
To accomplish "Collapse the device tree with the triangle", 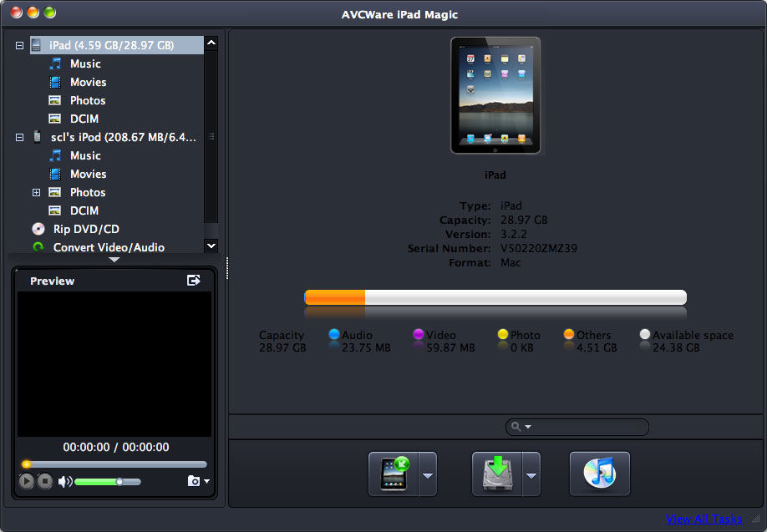I will [114, 260].
